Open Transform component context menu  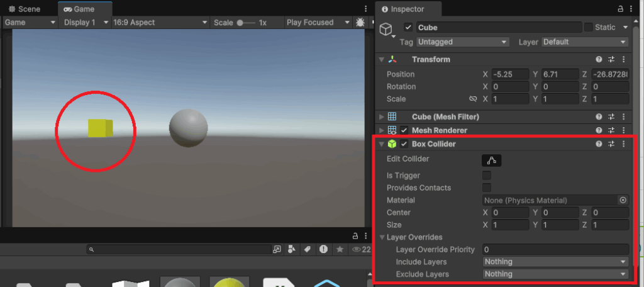(x=623, y=60)
